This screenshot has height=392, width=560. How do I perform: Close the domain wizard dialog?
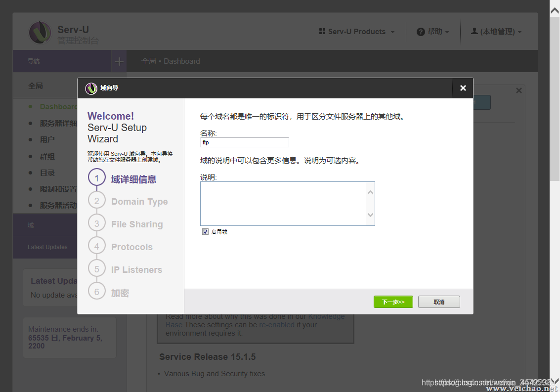point(463,88)
